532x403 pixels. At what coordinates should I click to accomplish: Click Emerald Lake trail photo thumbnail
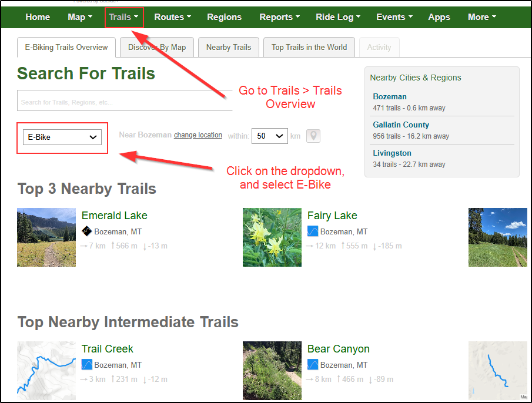(x=46, y=237)
